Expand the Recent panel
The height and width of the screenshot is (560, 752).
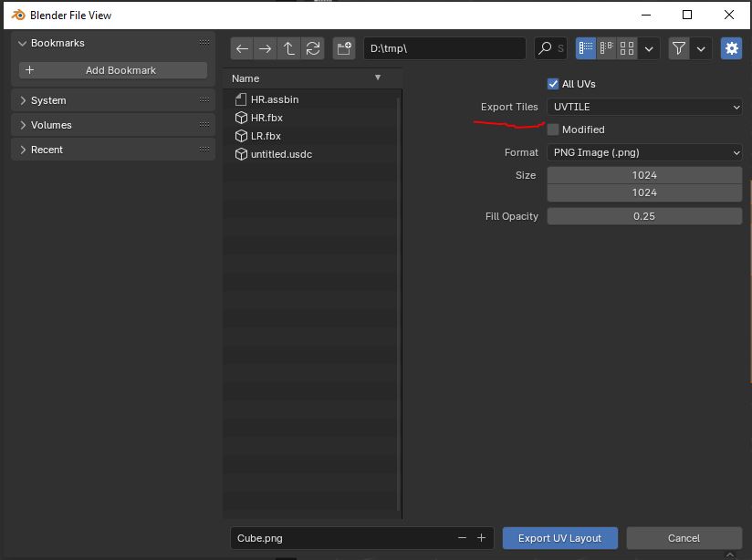[x=47, y=150]
